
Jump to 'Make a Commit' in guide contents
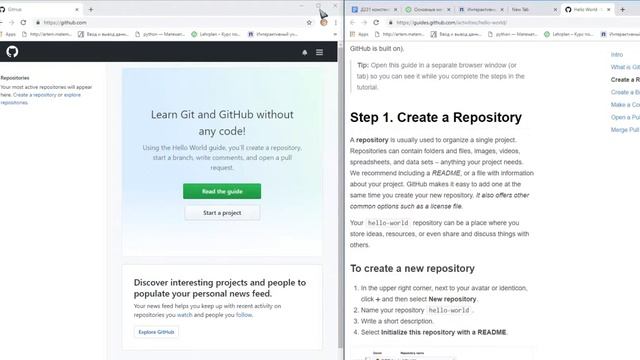pyautogui.click(x=625, y=105)
